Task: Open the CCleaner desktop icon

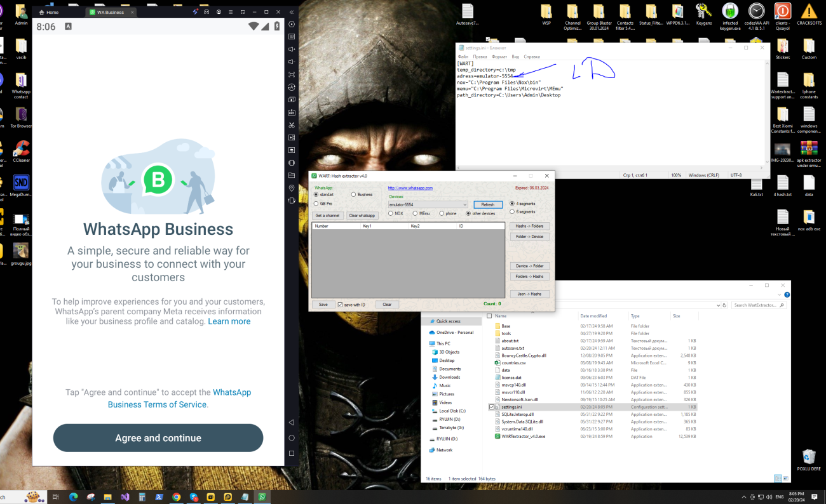Action: click(x=21, y=152)
